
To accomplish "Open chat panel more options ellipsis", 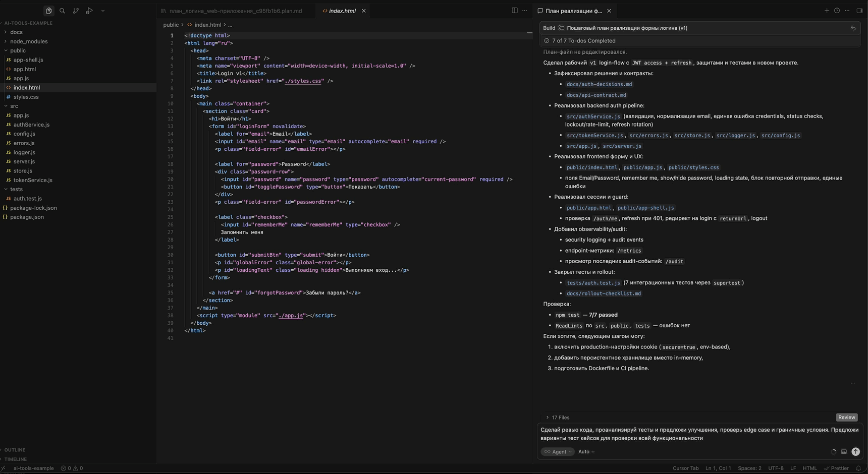I will [847, 11].
